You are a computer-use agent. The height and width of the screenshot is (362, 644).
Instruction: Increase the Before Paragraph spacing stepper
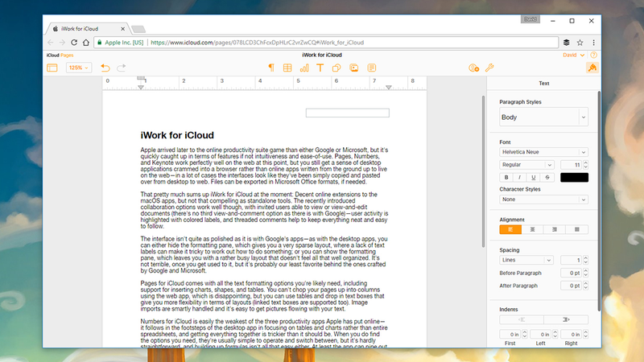[586, 271]
